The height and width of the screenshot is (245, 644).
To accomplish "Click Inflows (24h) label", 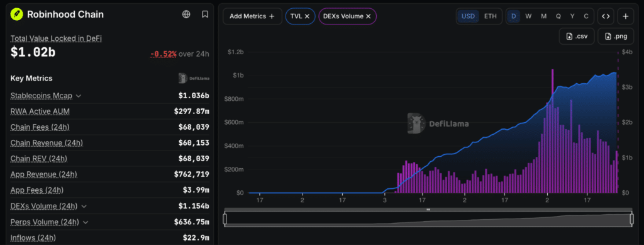I will coord(33,237).
